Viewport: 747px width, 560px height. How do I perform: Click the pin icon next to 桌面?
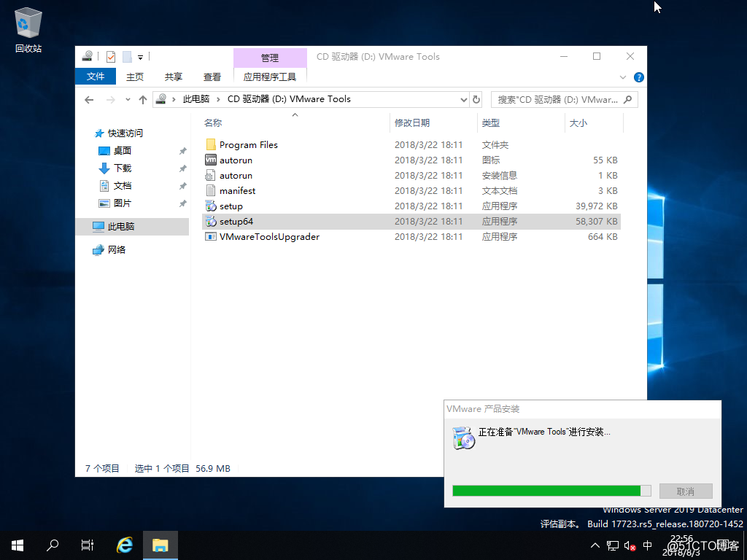(182, 151)
